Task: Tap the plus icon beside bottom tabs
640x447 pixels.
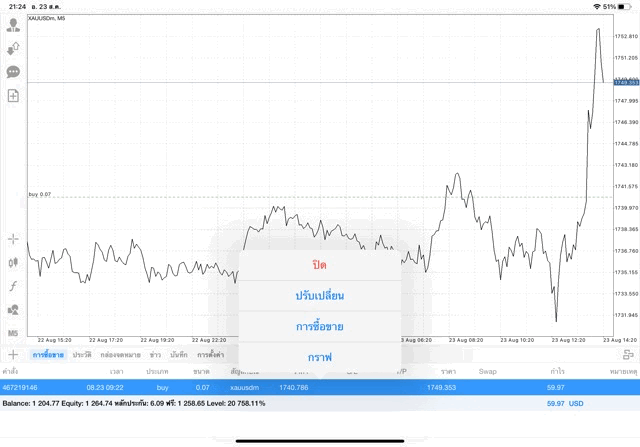Action: coord(13,354)
